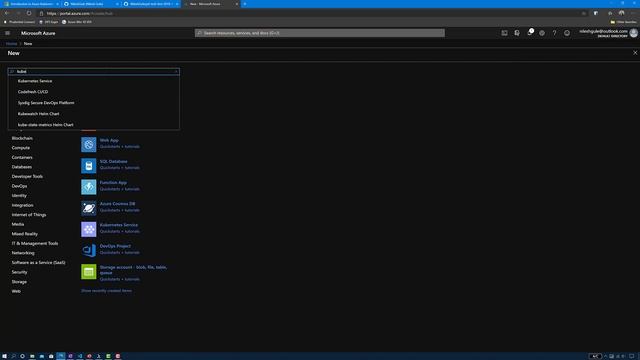Image resolution: width=640 pixels, height=360 pixels.
Task: Open a new browser tab with plus
Action: [x=244, y=4]
